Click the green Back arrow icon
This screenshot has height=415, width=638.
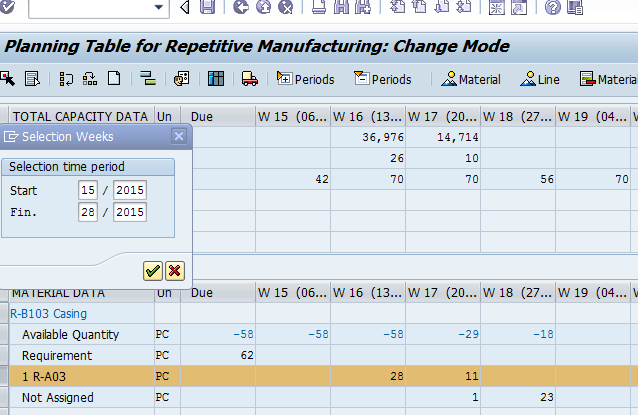(x=241, y=7)
